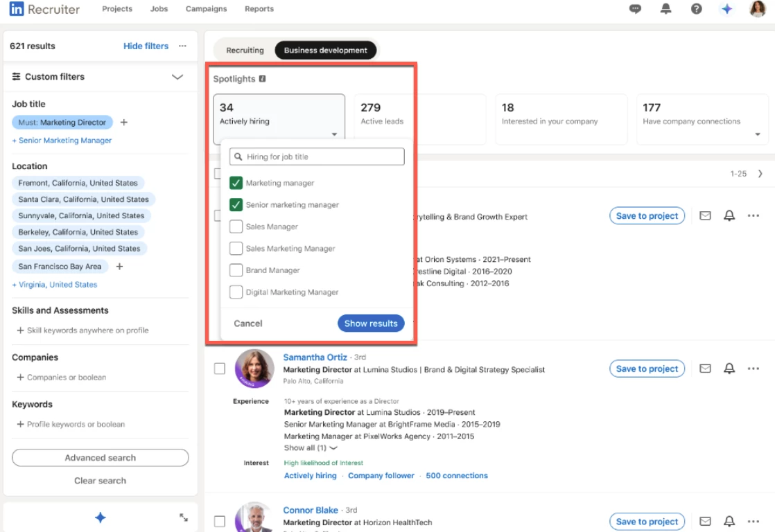Toggle the Actively hiring spotlight dropdown arrow
775x532 pixels.
334,134
